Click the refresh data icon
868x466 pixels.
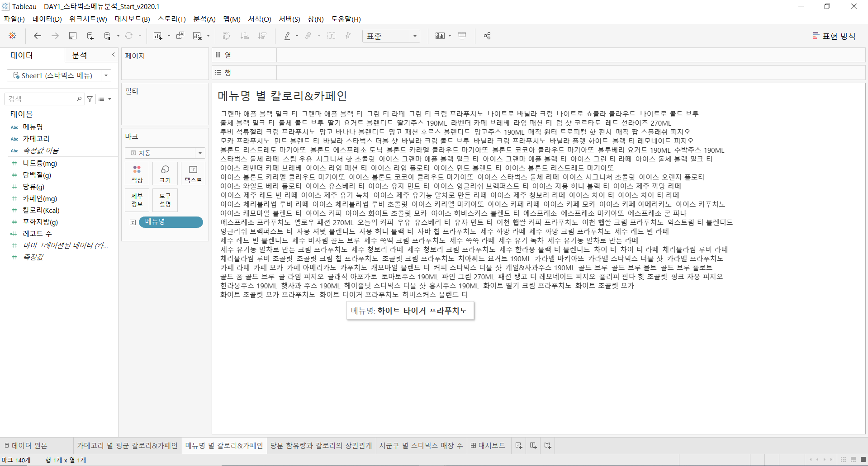(129, 36)
